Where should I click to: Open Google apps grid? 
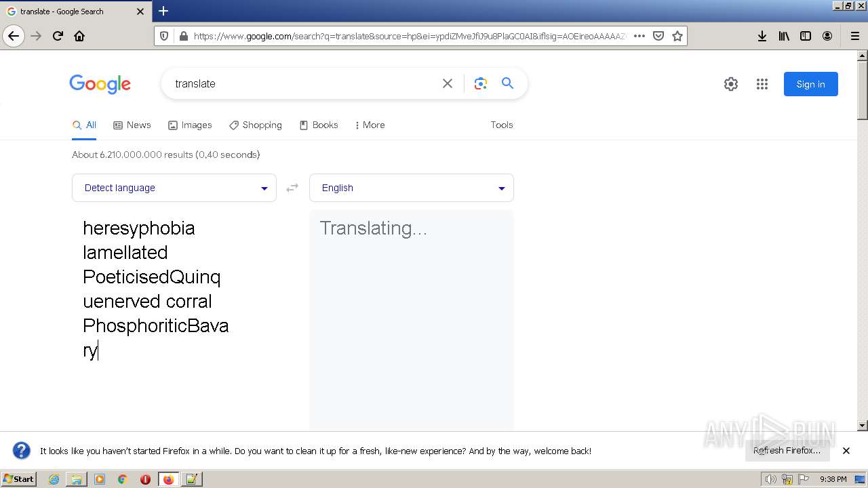pyautogui.click(x=762, y=84)
